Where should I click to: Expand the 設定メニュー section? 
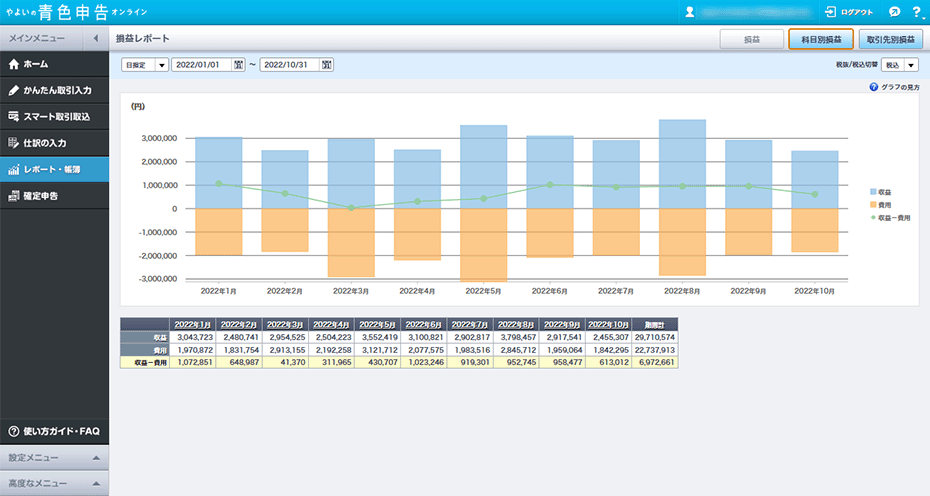96,458
